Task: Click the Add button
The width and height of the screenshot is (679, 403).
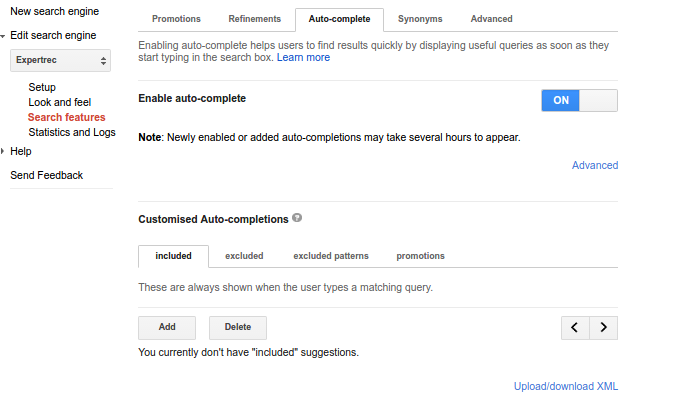Action: click(167, 327)
